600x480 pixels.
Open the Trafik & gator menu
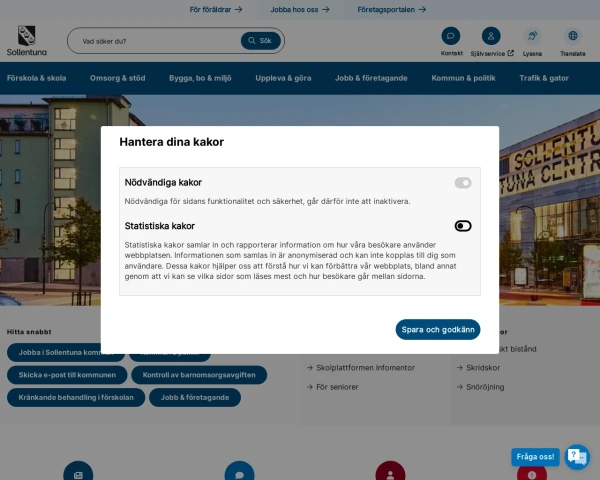pos(544,78)
